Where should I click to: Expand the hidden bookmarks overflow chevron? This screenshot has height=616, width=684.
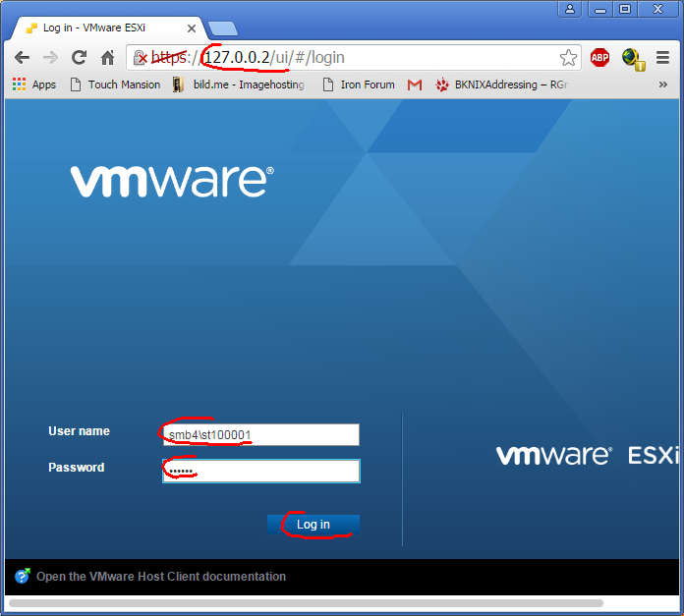[663, 84]
